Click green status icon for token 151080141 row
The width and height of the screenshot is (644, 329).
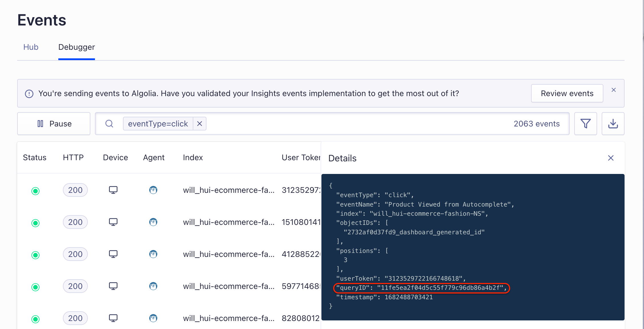click(x=35, y=223)
